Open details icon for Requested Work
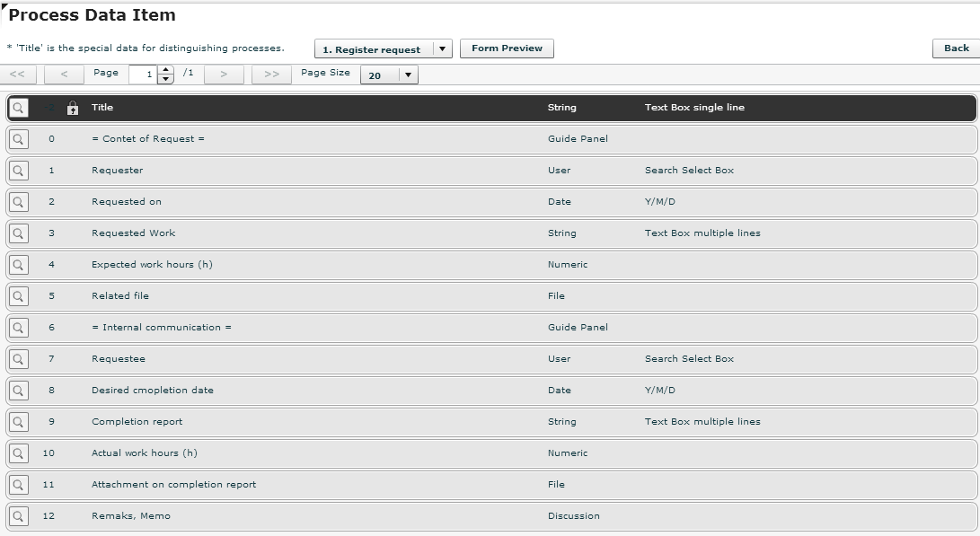The image size is (980, 536). click(18, 233)
